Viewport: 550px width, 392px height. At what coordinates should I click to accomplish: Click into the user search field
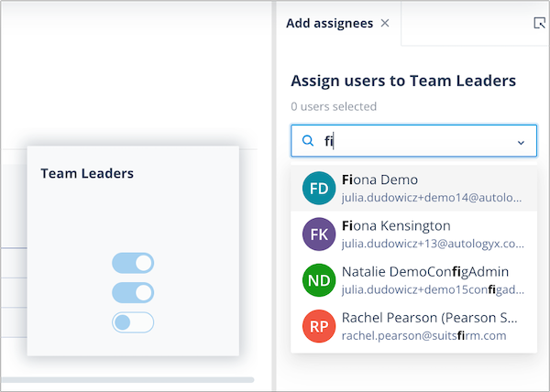413,141
